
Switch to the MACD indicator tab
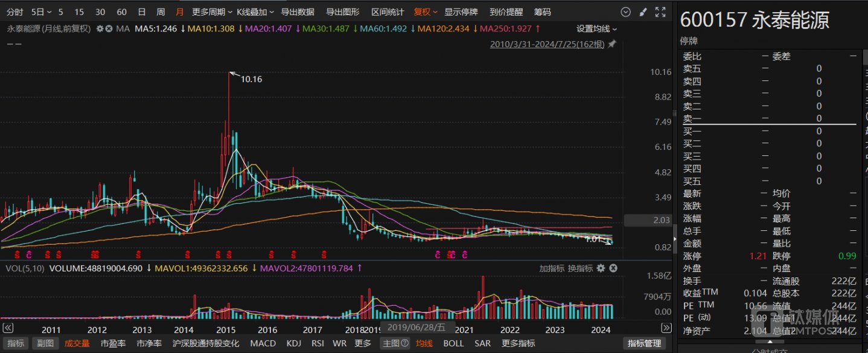pos(263,343)
